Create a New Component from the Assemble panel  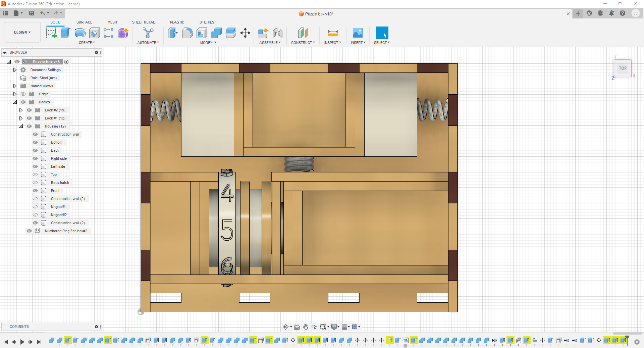coord(263,33)
